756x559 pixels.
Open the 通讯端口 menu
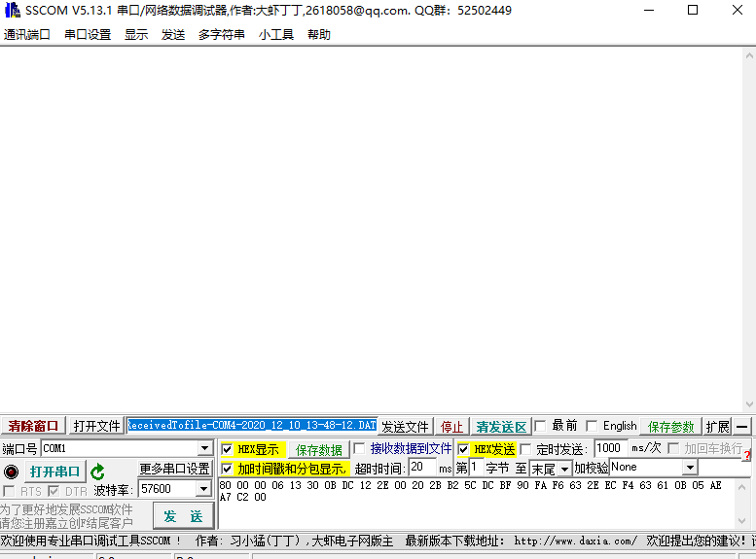[27, 35]
